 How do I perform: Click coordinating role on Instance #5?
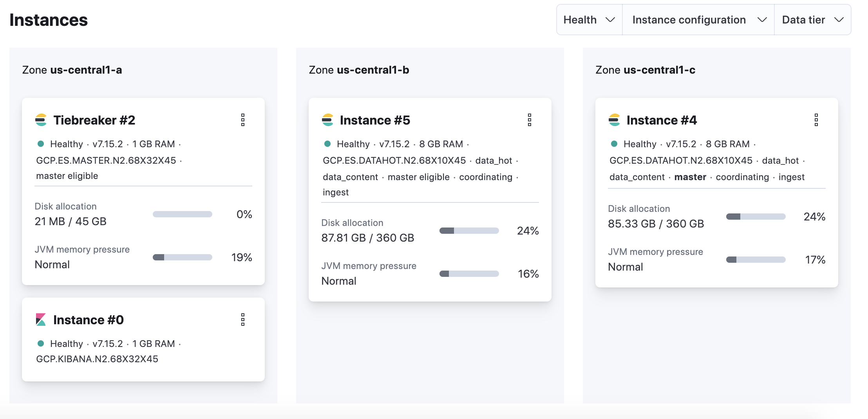click(486, 177)
